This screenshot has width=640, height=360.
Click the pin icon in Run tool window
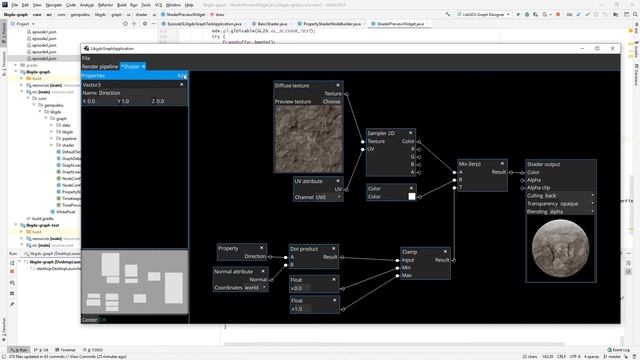pyautogui.click(x=12, y=304)
